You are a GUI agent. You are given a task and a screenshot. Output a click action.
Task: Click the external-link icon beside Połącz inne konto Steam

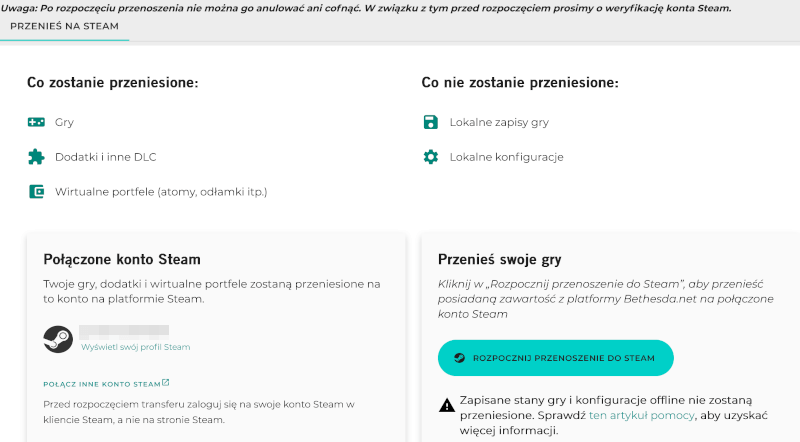coord(166,382)
